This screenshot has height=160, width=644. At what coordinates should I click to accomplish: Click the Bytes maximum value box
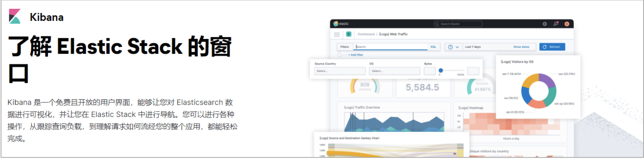(473, 71)
